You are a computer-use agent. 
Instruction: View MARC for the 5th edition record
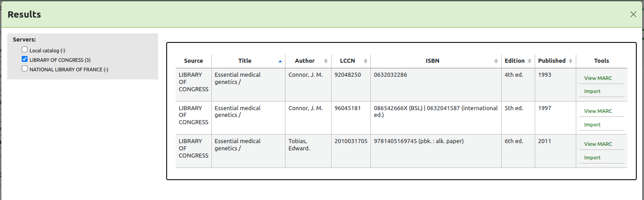pos(598,111)
